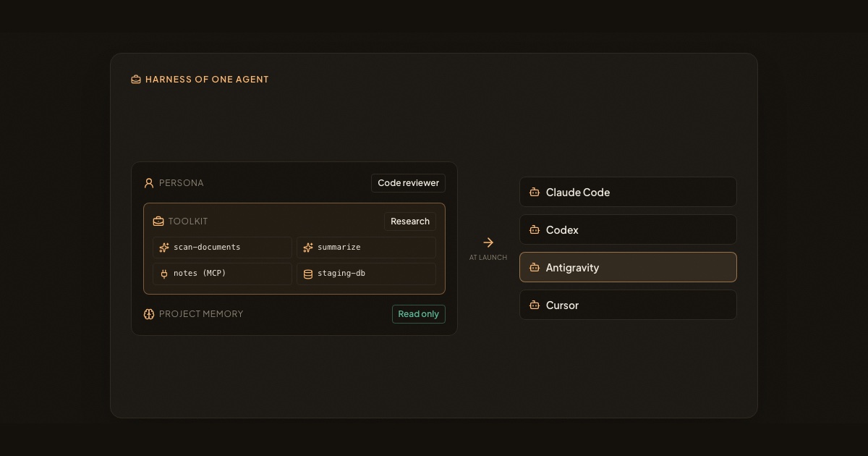Open the scan-documents skill chip
The width and height of the screenshot is (868, 456).
[222, 248]
